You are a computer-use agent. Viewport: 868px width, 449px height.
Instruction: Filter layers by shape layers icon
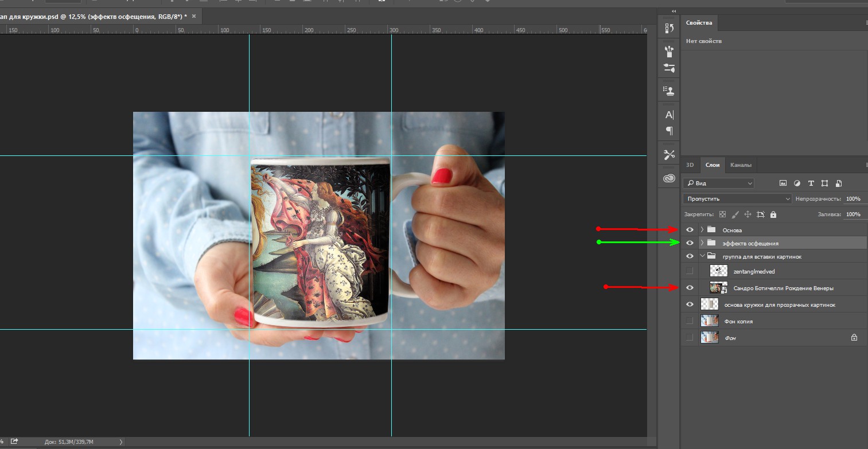tap(824, 183)
